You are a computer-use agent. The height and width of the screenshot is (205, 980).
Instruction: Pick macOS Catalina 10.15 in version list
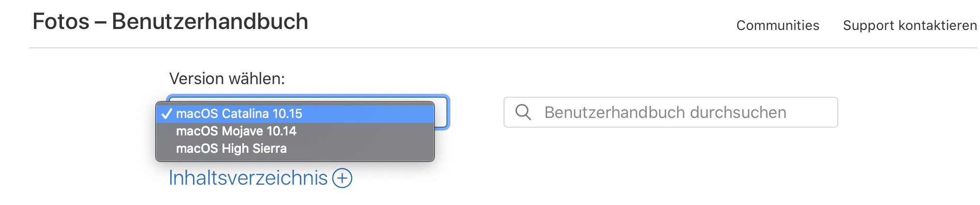coord(239,114)
